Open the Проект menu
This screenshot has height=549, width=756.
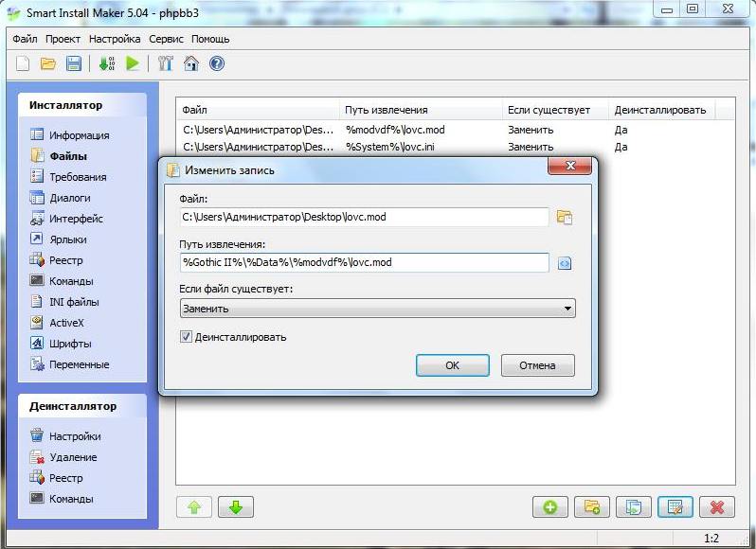coord(63,39)
